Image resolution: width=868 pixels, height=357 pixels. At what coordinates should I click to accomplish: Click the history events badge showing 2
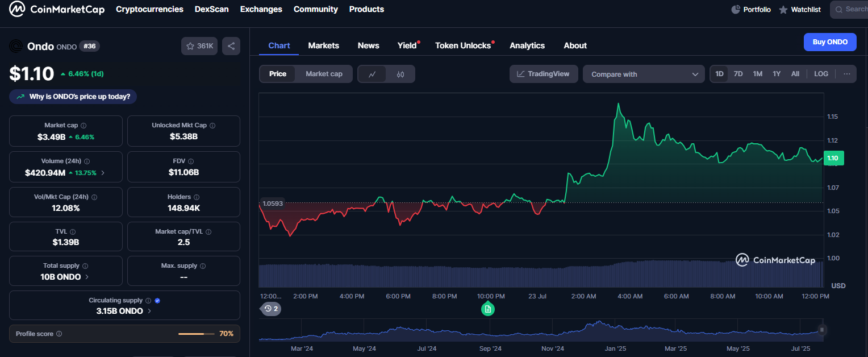click(x=270, y=309)
